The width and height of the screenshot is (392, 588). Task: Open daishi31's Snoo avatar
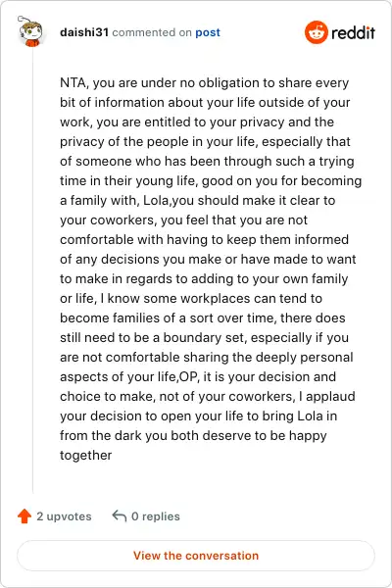(x=30, y=31)
